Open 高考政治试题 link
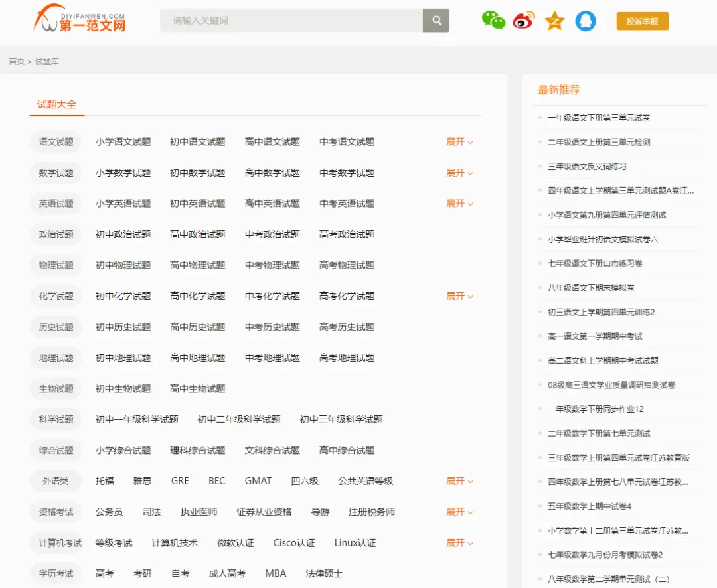Screen dimensions: 717x588 click(x=347, y=234)
